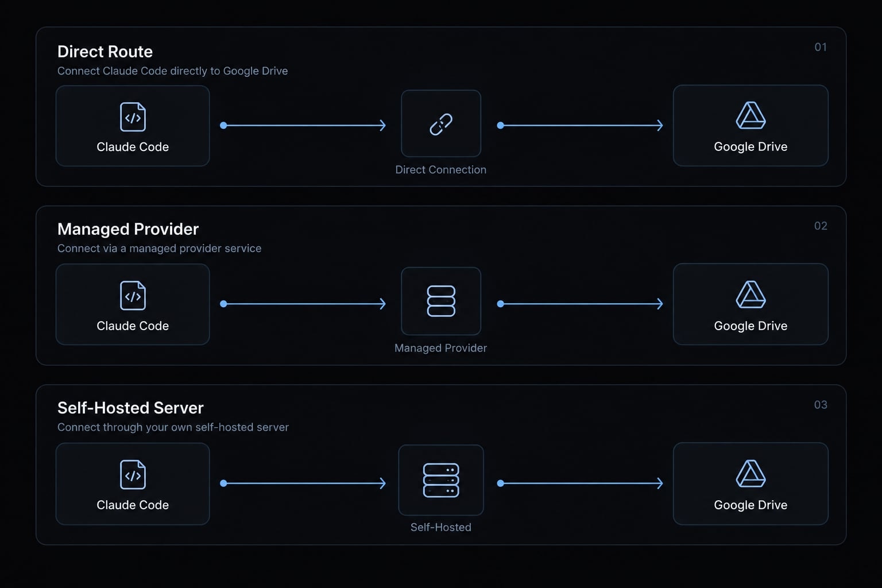Click the 01 step number
This screenshot has width=882, height=588.
(x=821, y=47)
